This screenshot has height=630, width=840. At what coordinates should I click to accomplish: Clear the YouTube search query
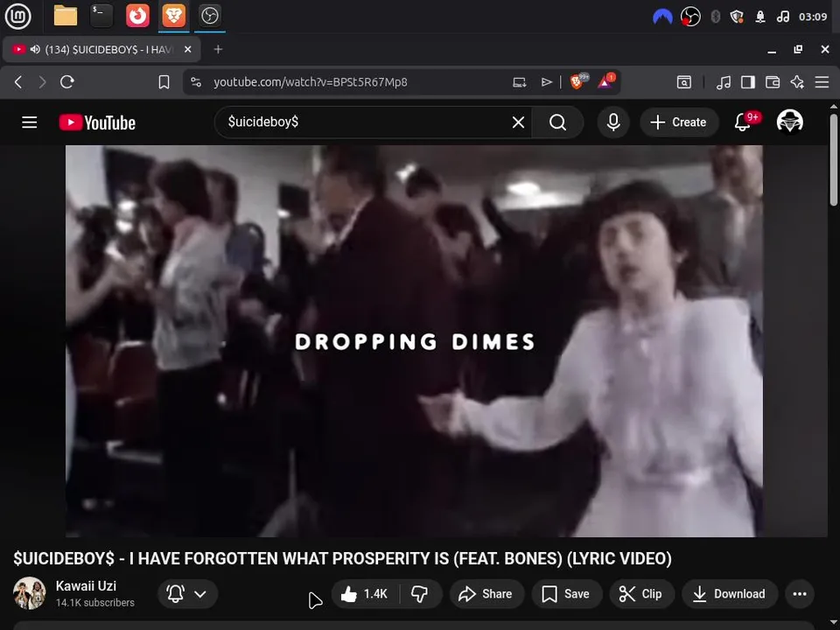tap(518, 122)
